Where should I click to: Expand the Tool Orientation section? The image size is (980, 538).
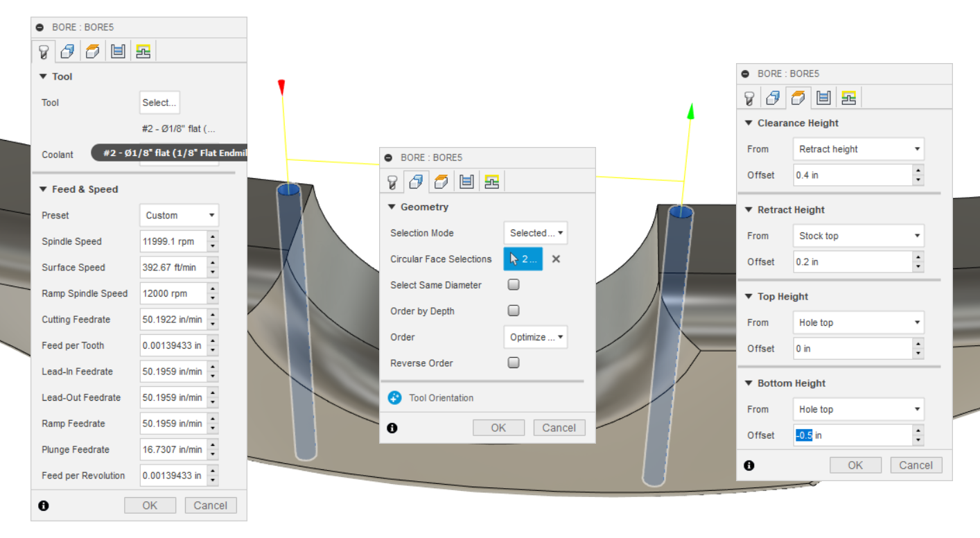point(432,398)
